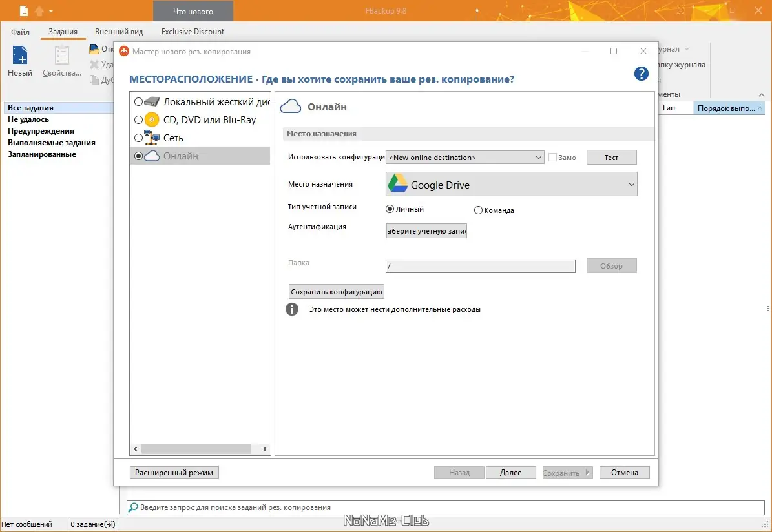Open job Properties icon in ribbon
The width and height of the screenshot is (772, 532).
coord(61,55)
